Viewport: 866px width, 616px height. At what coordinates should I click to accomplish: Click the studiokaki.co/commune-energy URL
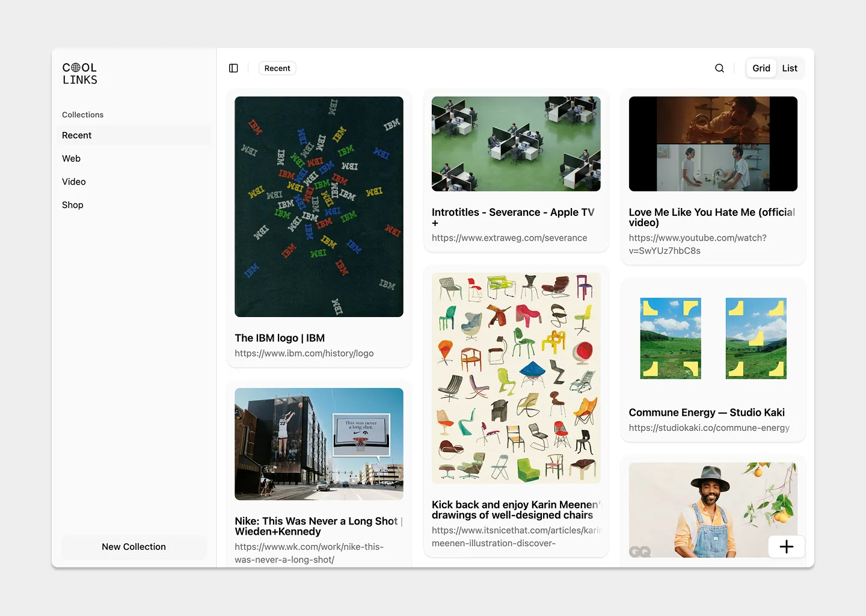point(709,428)
